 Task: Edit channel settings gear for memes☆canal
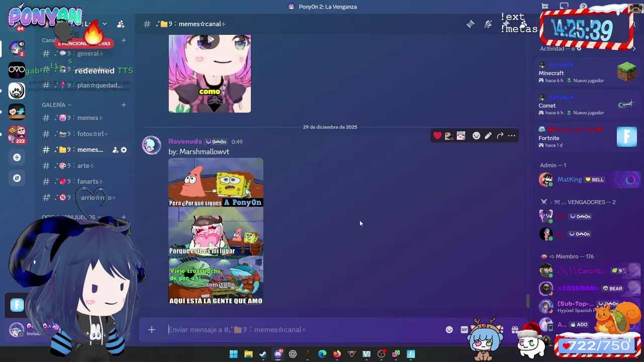click(124, 150)
